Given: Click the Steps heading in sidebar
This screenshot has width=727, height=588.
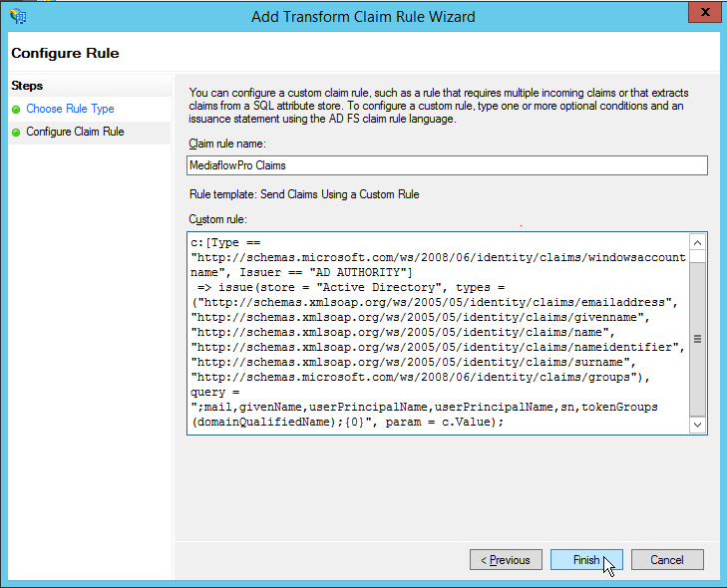Looking at the screenshot, I should click(27, 87).
